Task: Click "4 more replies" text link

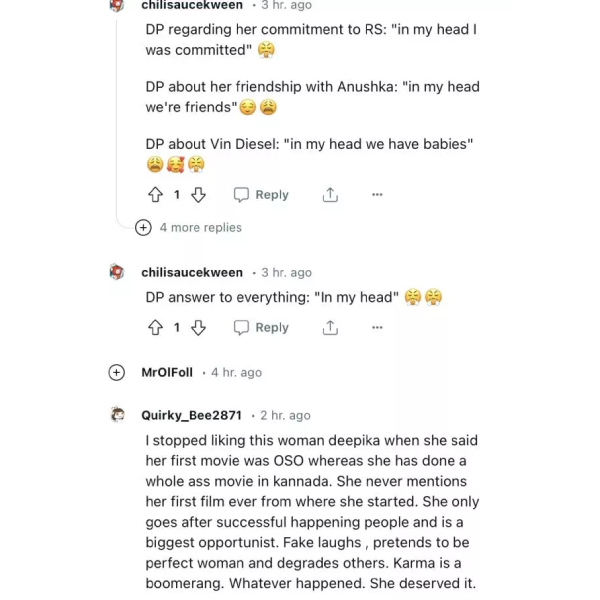Action: (x=200, y=228)
